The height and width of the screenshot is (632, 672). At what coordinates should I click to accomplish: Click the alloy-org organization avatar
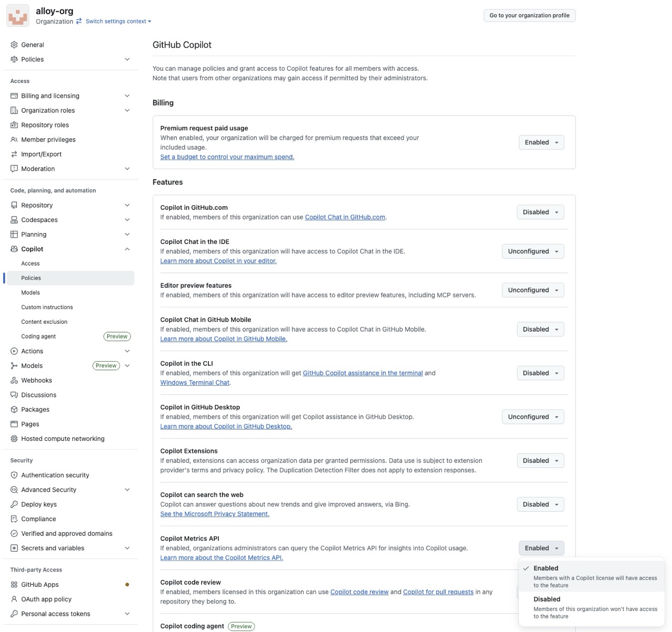click(x=18, y=16)
